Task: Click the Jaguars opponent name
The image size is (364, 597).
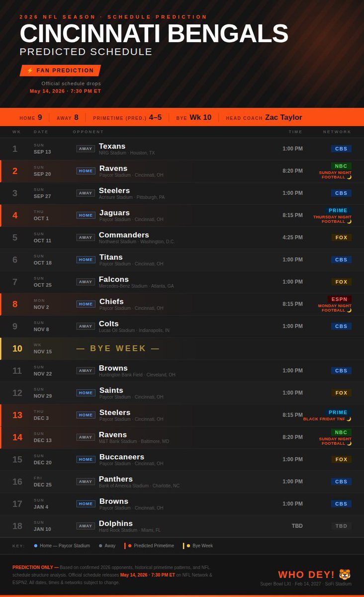Action: [114, 212]
